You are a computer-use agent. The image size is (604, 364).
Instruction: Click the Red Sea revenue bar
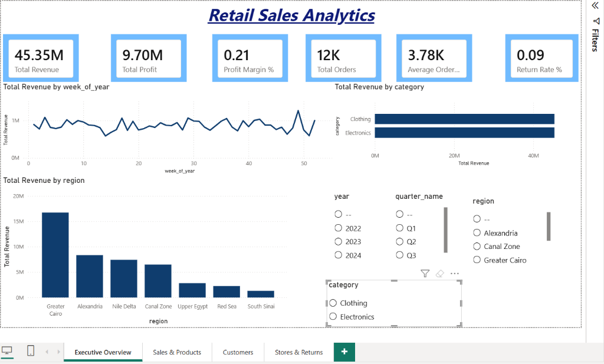(226, 291)
